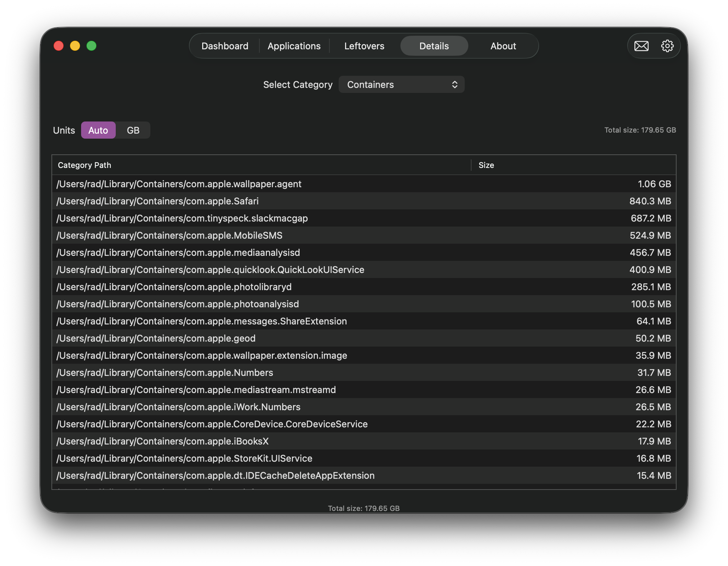Select the com.apple.photoanalysisd row
728x566 pixels.
click(x=364, y=304)
